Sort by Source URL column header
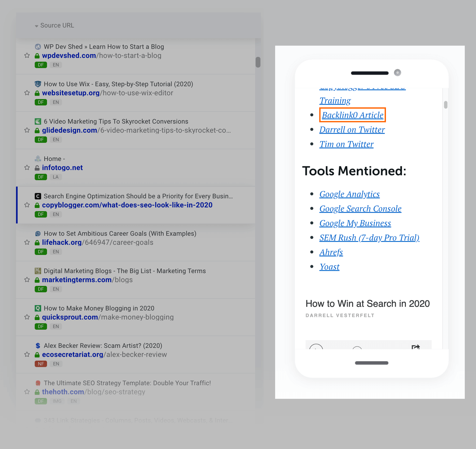This screenshot has height=449, width=476. tap(54, 25)
